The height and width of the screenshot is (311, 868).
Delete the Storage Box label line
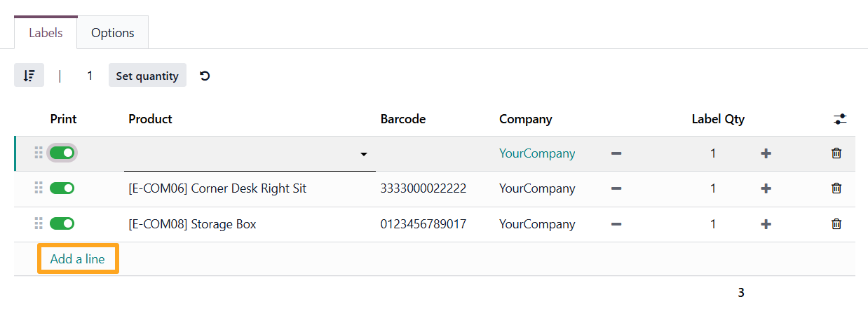coord(836,224)
